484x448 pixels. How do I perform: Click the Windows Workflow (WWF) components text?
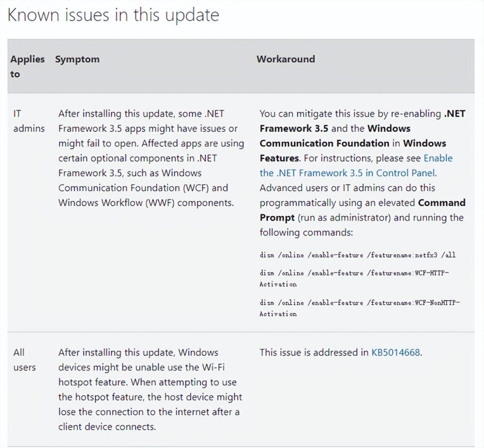tap(146, 203)
